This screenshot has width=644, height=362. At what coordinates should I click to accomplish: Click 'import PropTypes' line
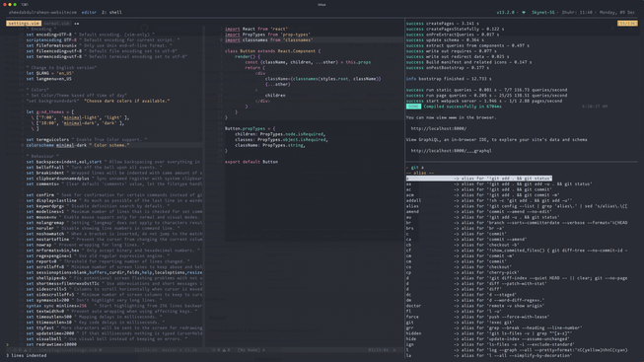coord(267,35)
